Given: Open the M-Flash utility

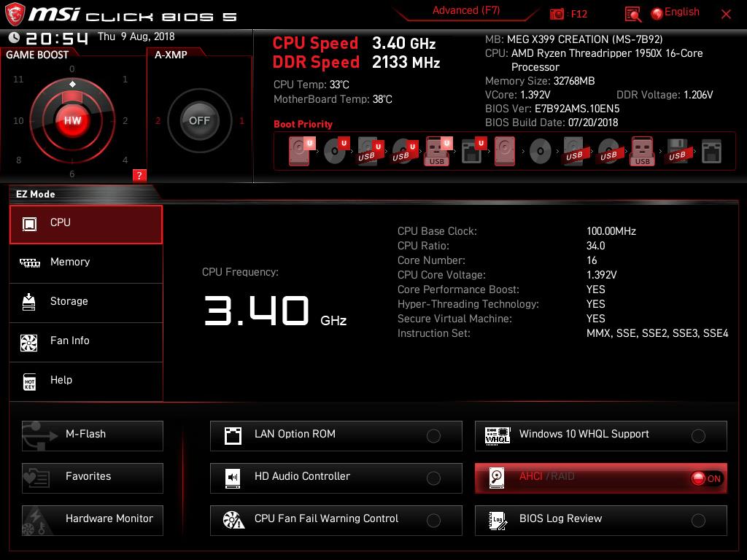Looking at the screenshot, I should coord(93,436).
